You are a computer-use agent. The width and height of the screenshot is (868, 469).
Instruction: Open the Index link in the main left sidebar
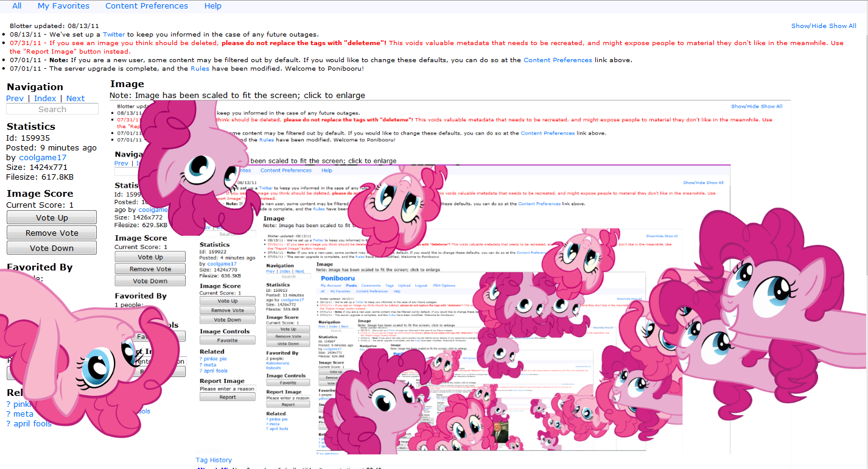point(45,98)
